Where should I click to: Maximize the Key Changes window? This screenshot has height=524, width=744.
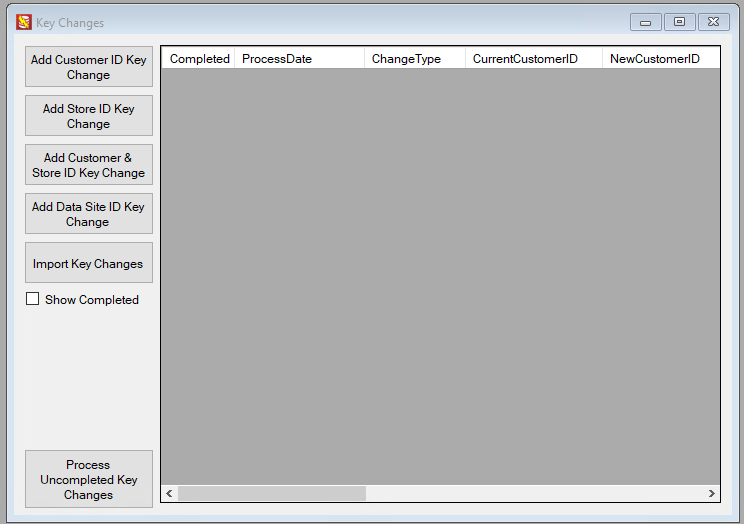679,22
